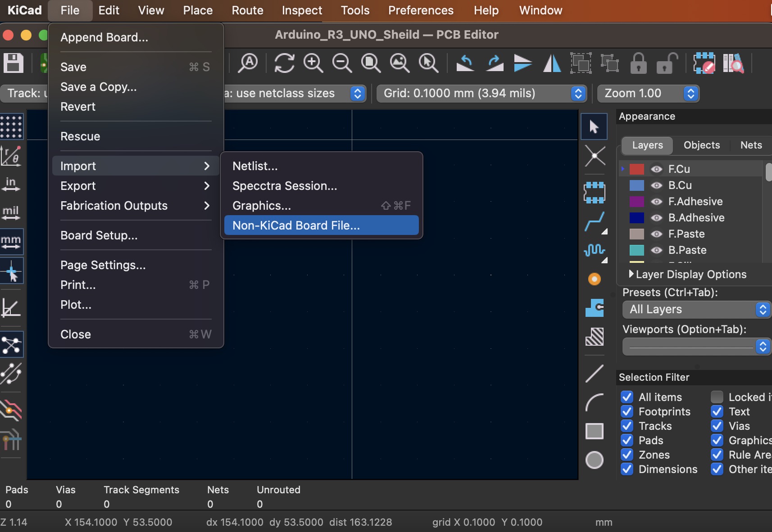Toggle F.Cu layer visibility eye

tap(657, 169)
